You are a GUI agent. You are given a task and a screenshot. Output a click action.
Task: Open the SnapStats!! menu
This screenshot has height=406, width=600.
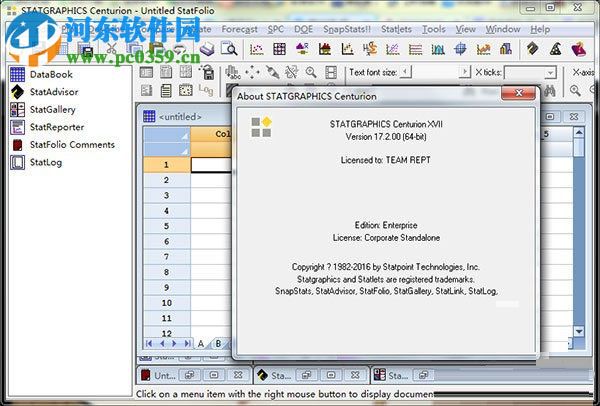tap(347, 29)
